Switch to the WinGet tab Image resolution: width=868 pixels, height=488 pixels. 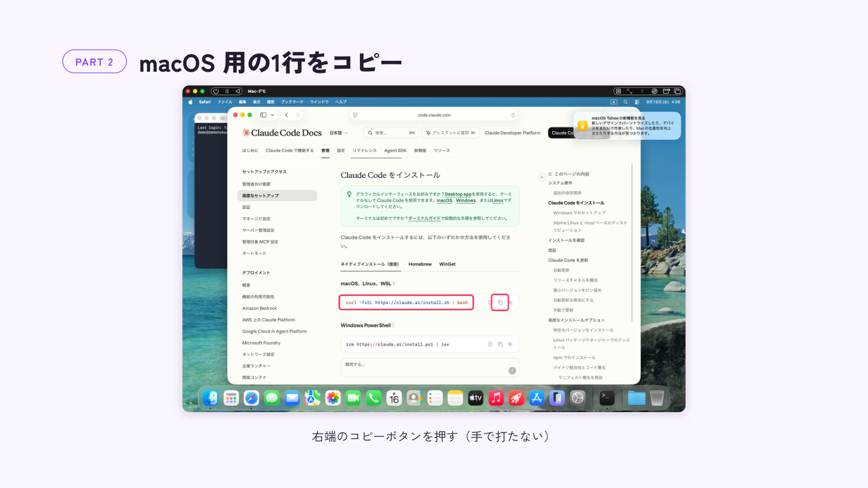447,264
